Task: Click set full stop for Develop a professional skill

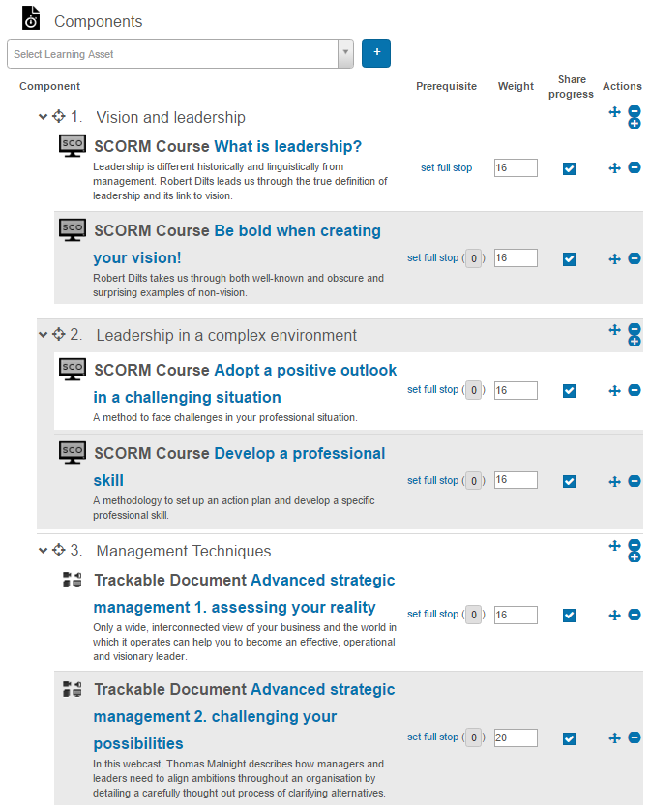Action: pos(432,481)
